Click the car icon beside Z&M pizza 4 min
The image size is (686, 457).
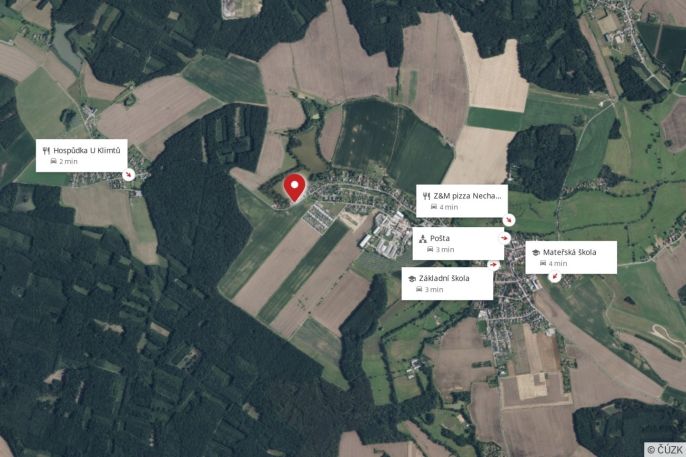434,207
